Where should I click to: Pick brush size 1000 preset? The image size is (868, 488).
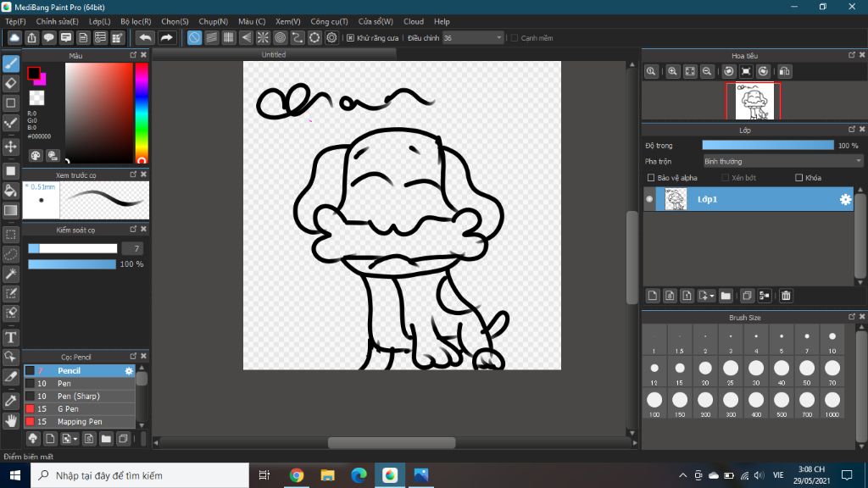[x=832, y=404]
